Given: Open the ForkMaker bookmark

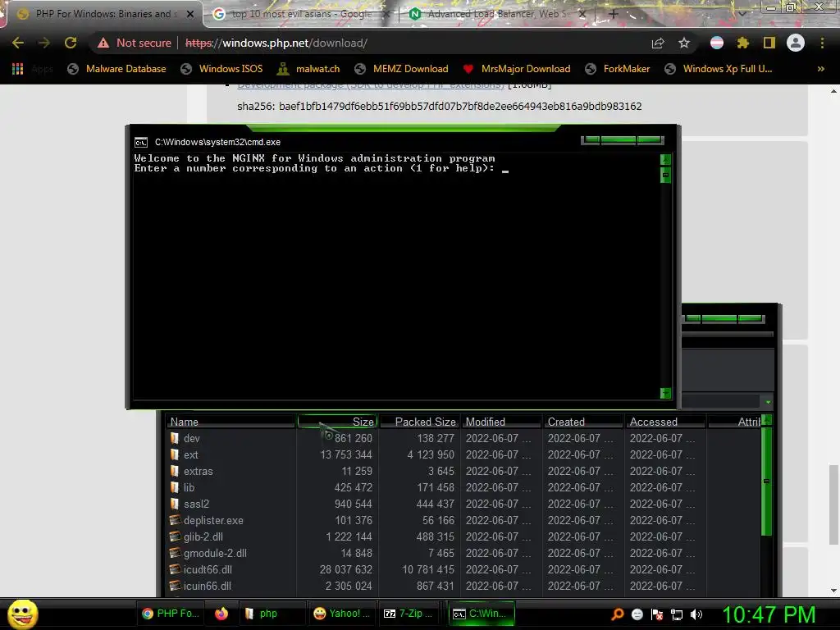Looking at the screenshot, I should point(617,69).
